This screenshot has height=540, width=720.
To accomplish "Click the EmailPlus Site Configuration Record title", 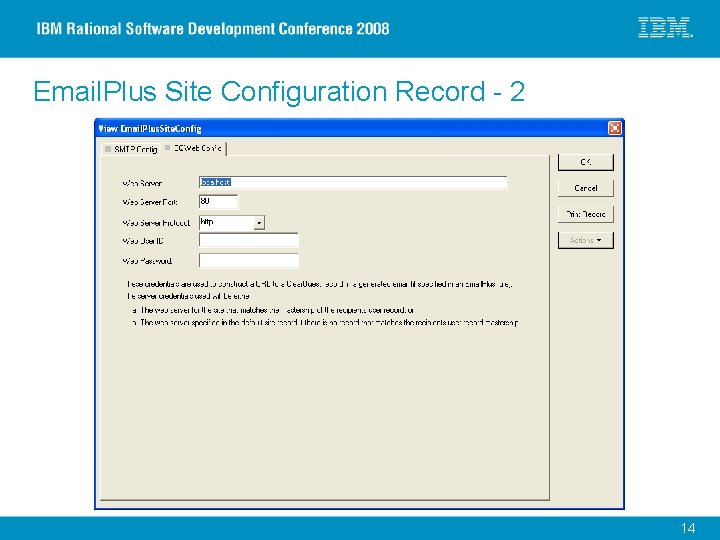I will click(x=279, y=91).
